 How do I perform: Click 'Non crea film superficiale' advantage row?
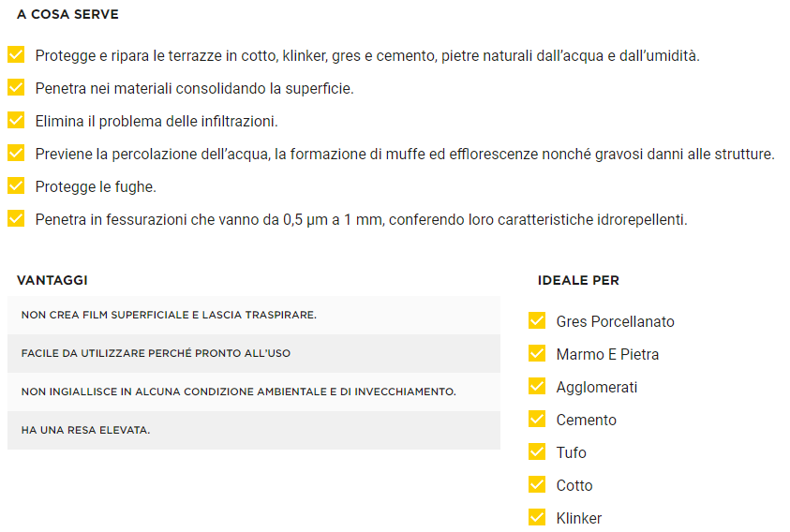click(x=253, y=315)
